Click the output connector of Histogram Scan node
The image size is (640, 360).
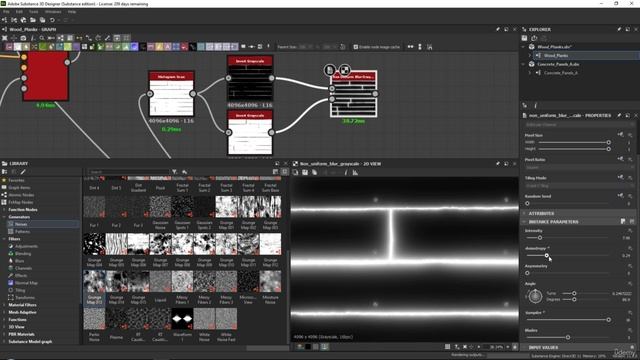(x=193, y=94)
